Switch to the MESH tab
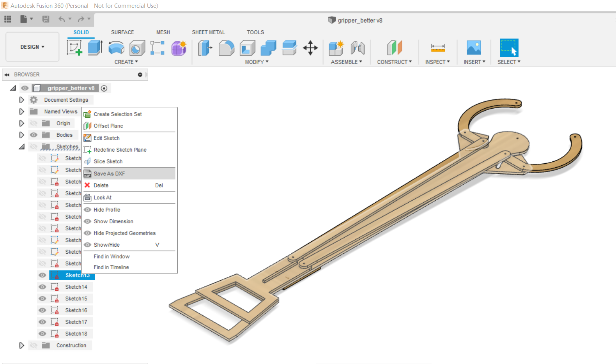Image resolution: width=616 pixels, height=364 pixels. click(163, 32)
